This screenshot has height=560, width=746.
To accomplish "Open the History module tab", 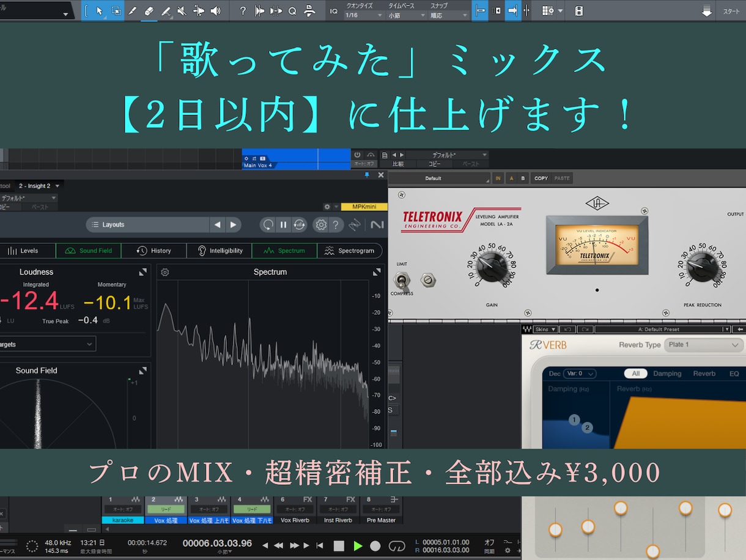I will point(154,251).
